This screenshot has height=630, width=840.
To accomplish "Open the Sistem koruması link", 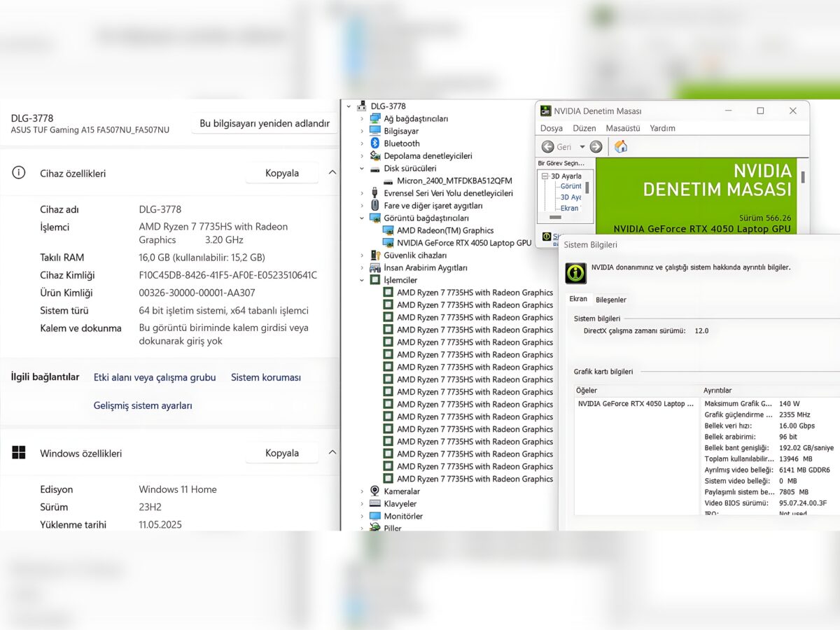I will (266, 377).
